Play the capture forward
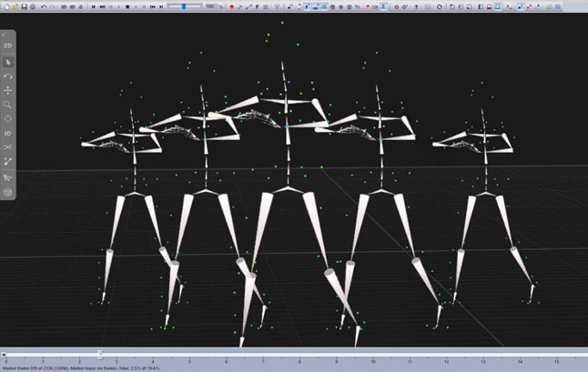 [x=136, y=6]
